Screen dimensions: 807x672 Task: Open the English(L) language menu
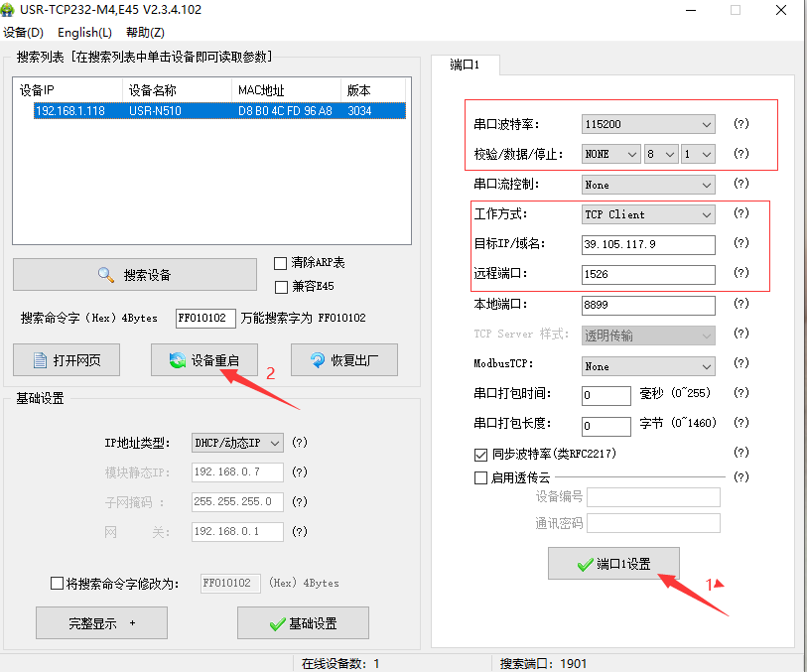(x=85, y=33)
